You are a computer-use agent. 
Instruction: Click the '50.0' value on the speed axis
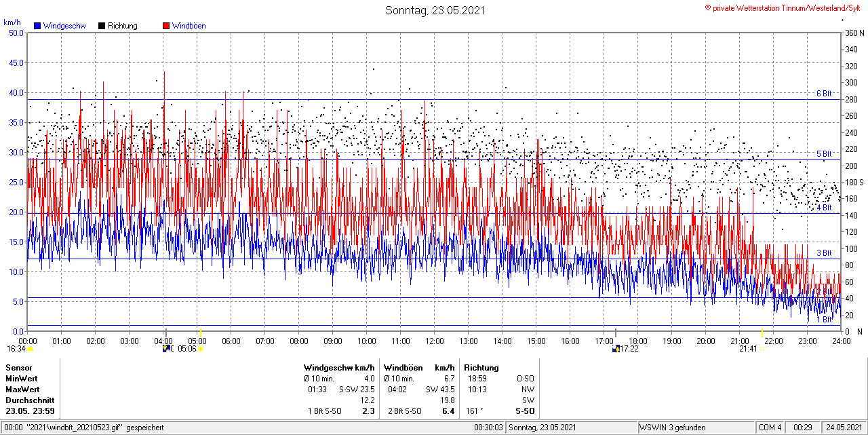(16, 33)
